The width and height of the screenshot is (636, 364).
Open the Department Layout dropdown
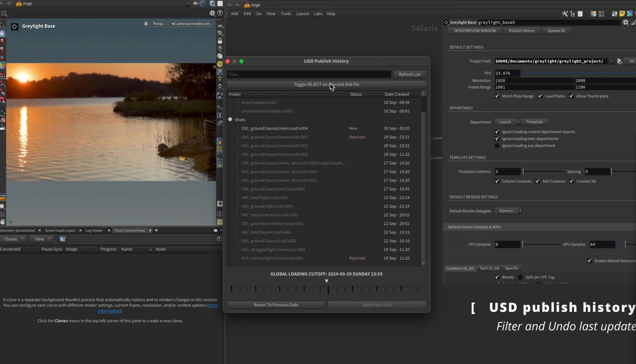point(507,122)
